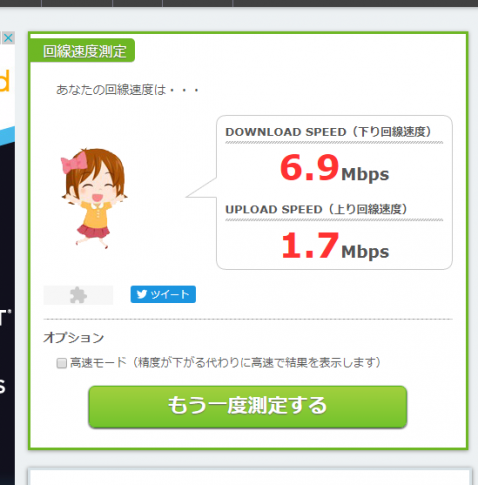
Task: Click the 高速モード description label text
Action: [x=226, y=363]
